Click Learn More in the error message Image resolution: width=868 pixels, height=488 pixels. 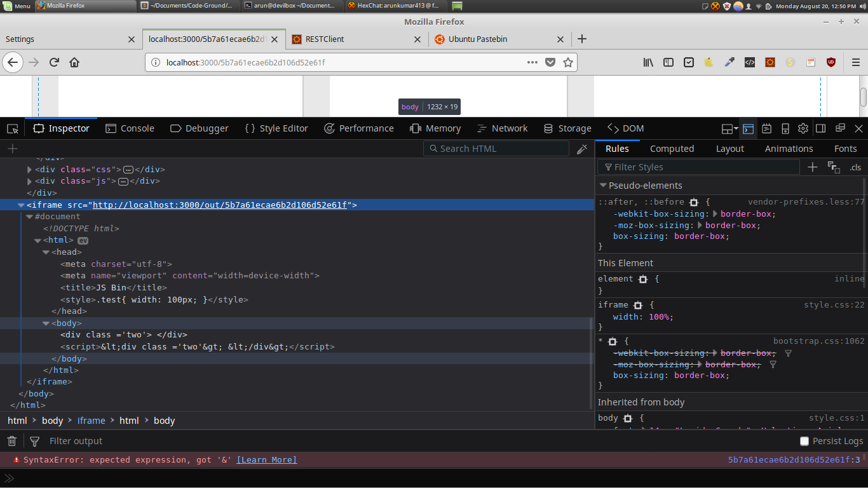[x=267, y=459]
